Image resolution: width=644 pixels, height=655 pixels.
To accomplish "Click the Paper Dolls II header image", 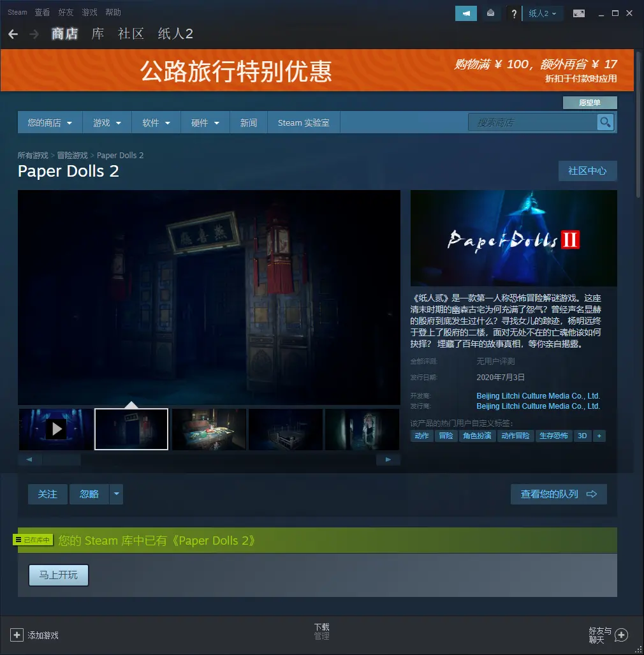I will (x=514, y=238).
